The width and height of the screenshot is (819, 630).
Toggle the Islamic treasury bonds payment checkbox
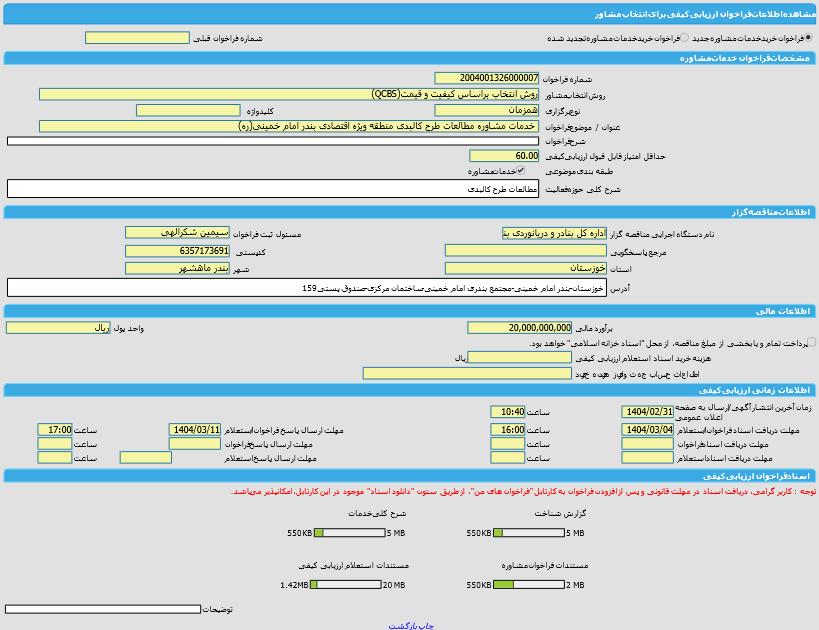[x=811, y=342]
